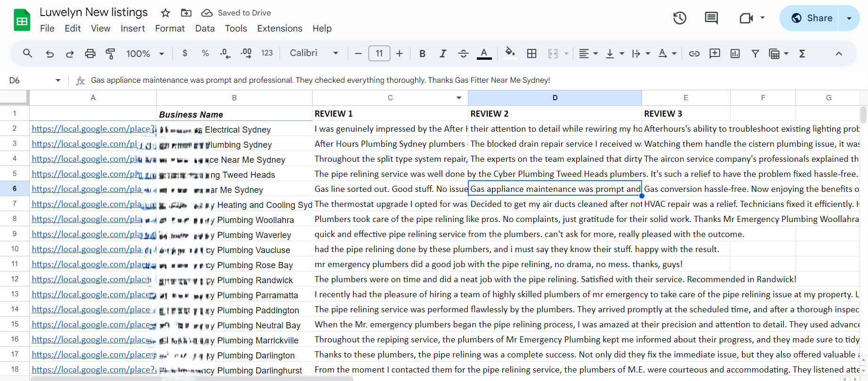Image resolution: width=868 pixels, height=381 pixels.
Task: Increase decimal places
Action: tap(246, 54)
